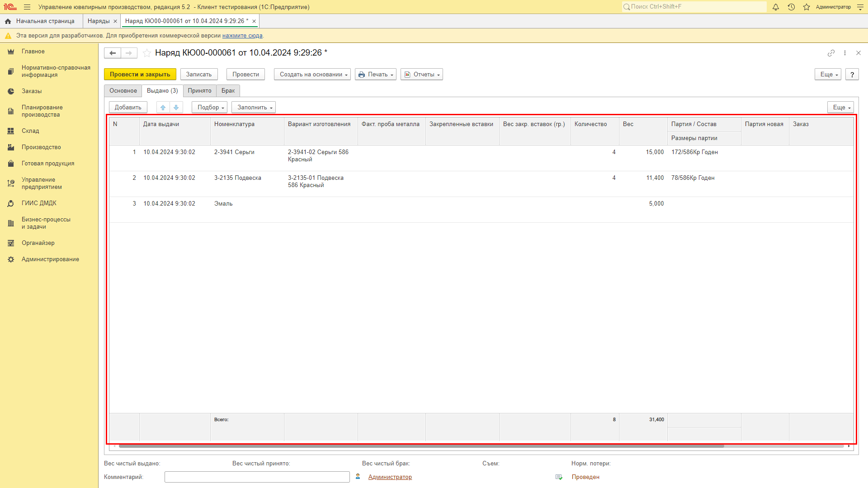Screen dimensions: 868x488
Task: Copy link to document icon
Action: point(831,53)
